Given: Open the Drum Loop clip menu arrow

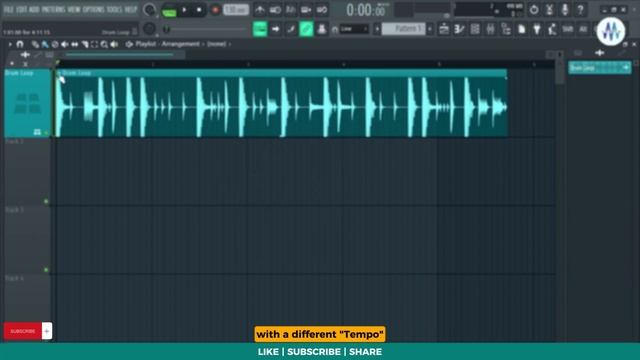Looking at the screenshot, I should click(x=59, y=73).
